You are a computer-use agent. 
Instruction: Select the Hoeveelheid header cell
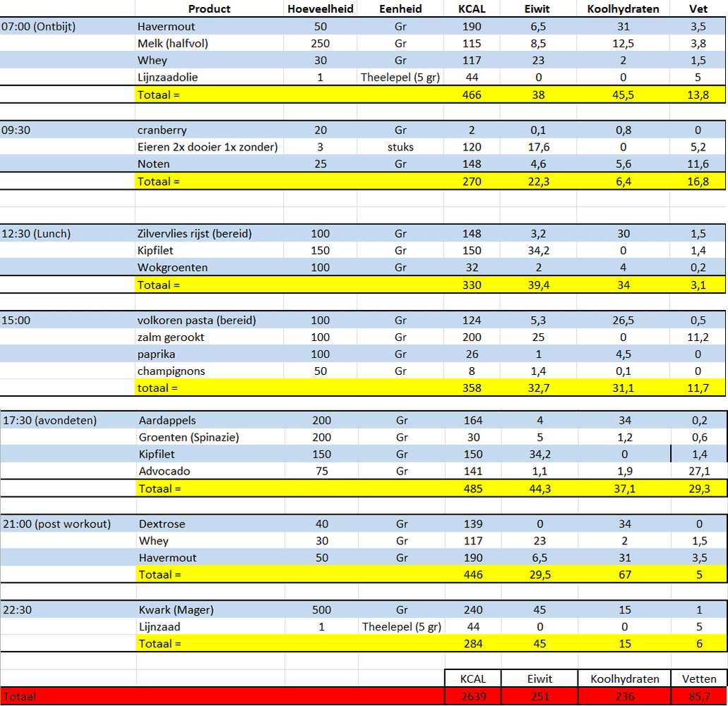[320, 9]
